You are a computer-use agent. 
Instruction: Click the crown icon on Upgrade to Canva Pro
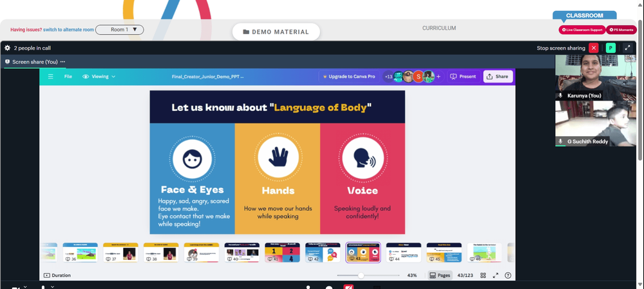coord(325,77)
